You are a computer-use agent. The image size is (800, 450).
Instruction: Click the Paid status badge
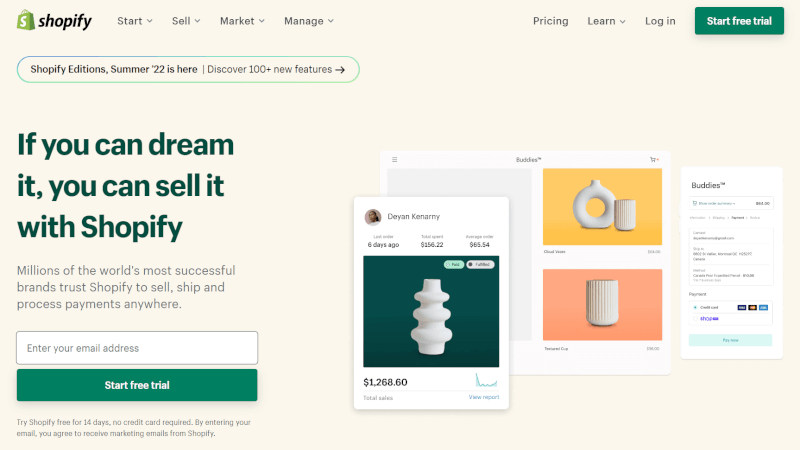pyautogui.click(x=454, y=264)
